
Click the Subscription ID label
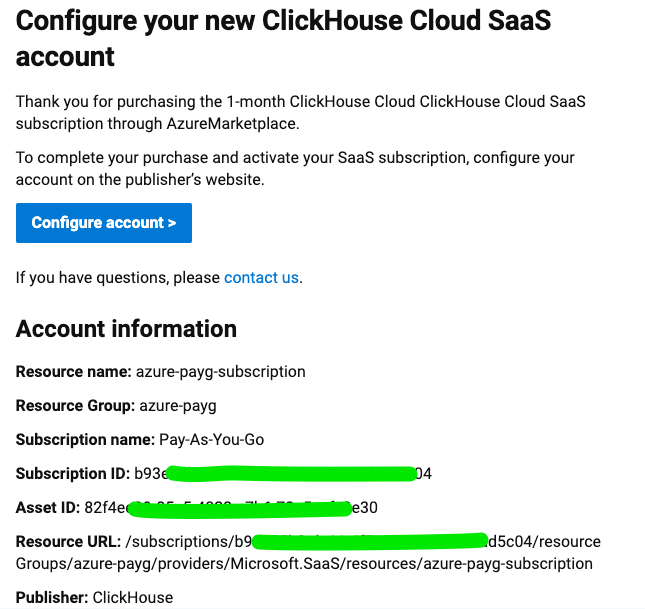(x=72, y=474)
